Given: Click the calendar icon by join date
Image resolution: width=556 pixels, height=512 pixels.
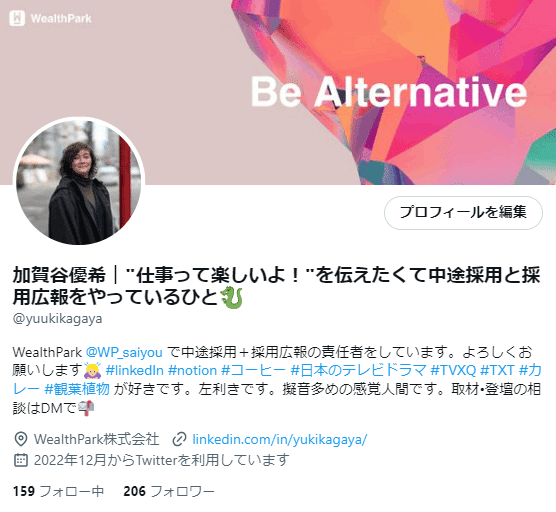Looking at the screenshot, I should pos(21,460).
